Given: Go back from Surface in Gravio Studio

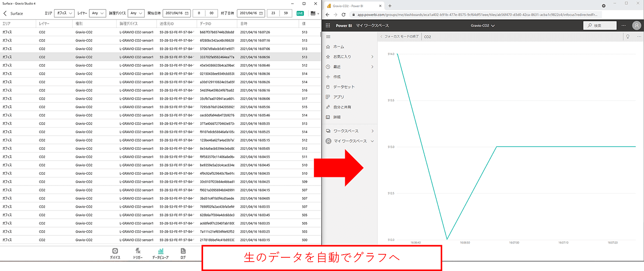Looking at the screenshot, I should click(5, 13).
